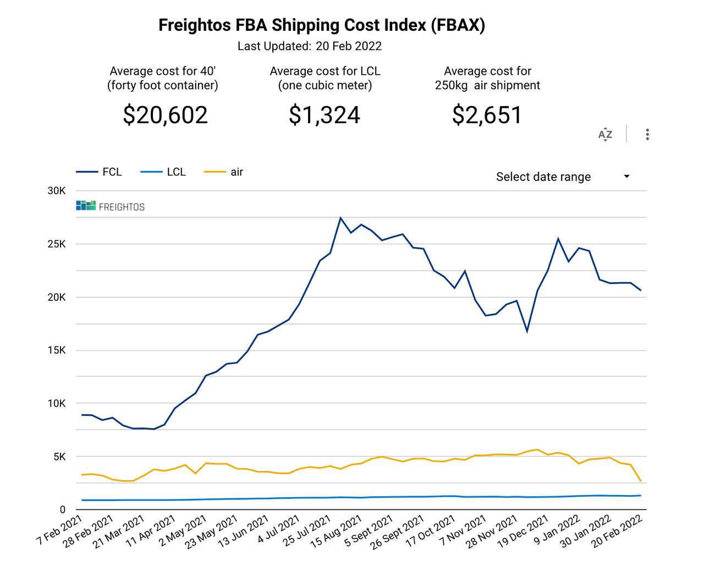This screenshot has height=588, width=704.
Task: Click the dark blue FCL legend line
Action: click(x=87, y=172)
